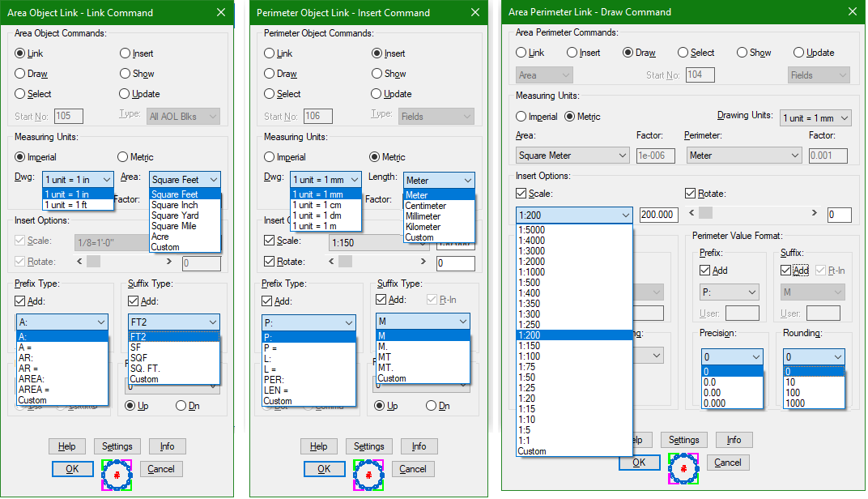Click OK in Area Object Link dialog

tap(73, 469)
